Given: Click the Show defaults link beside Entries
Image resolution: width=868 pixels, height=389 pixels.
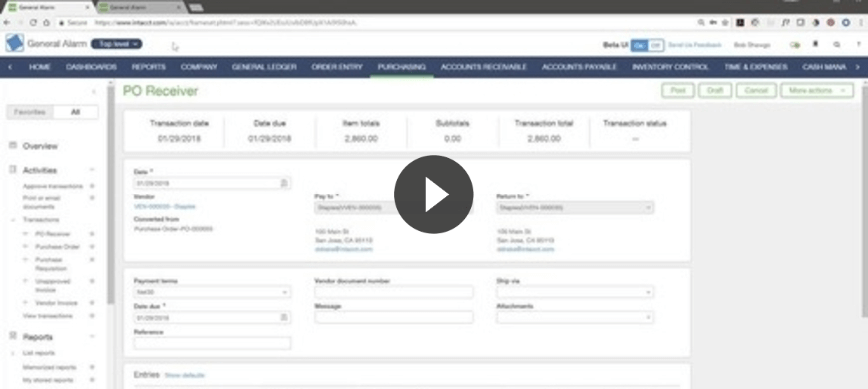Looking at the screenshot, I should click(x=185, y=375).
